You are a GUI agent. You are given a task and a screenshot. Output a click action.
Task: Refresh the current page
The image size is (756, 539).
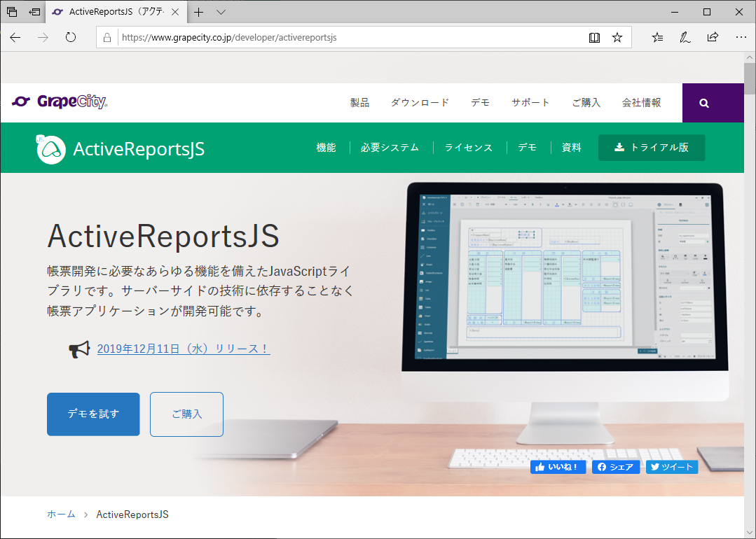71,38
